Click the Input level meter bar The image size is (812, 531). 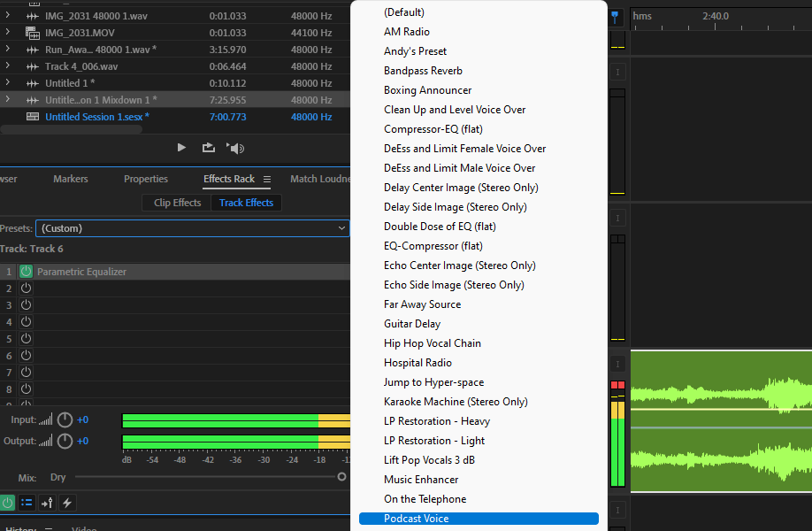coord(236,420)
